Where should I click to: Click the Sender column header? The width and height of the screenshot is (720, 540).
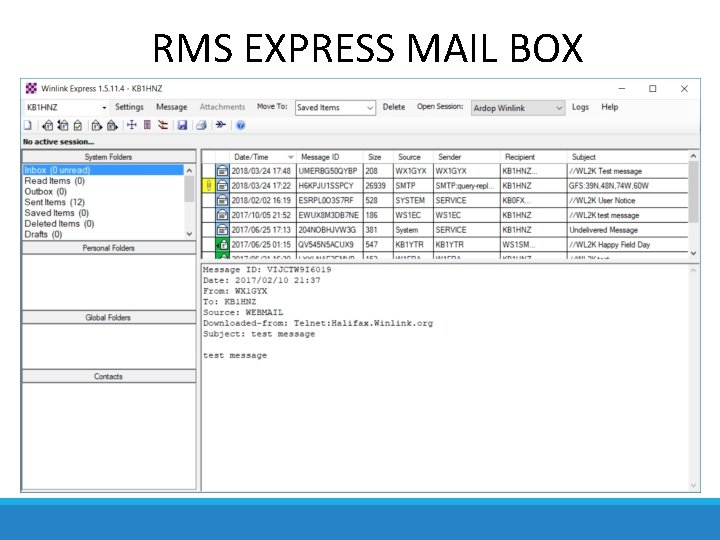pos(467,157)
